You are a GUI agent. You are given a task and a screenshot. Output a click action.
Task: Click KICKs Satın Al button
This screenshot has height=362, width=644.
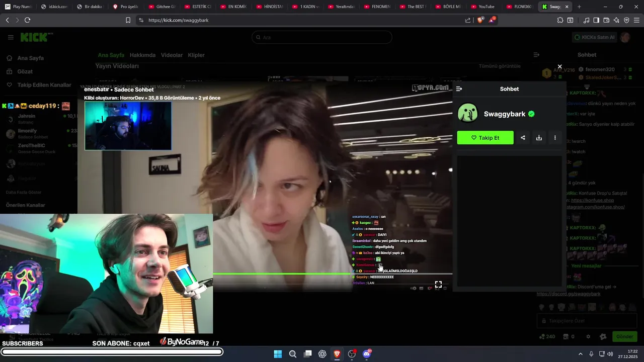click(x=595, y=37)
